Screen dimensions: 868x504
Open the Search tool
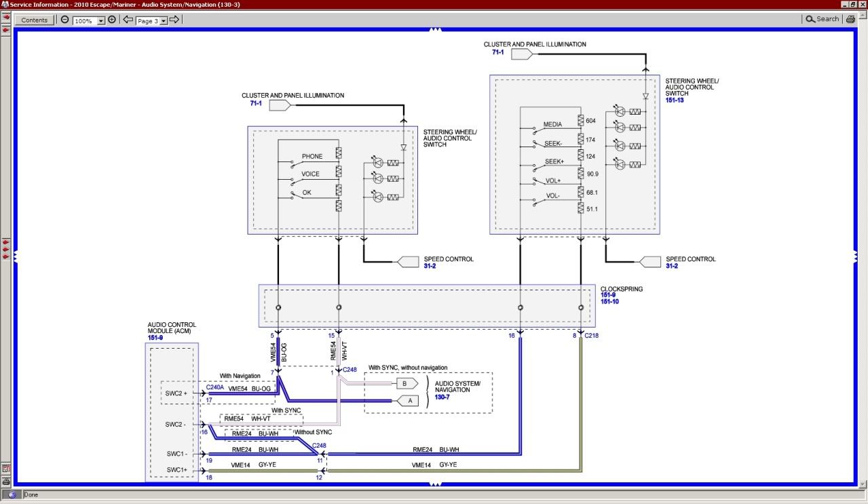[x=822, y=19]
